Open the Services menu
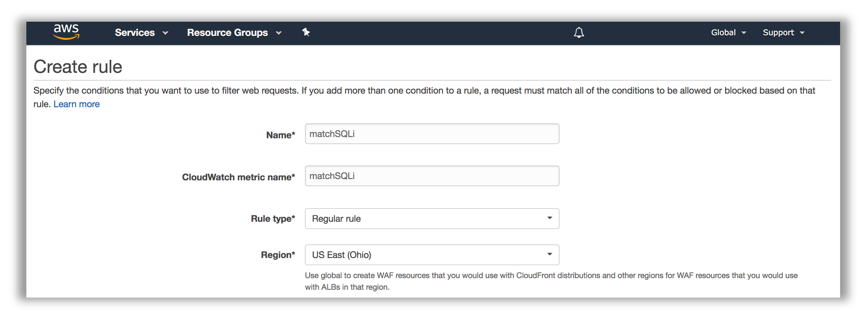The width and height of the screenshot is (868, 327). pos(141,33)
